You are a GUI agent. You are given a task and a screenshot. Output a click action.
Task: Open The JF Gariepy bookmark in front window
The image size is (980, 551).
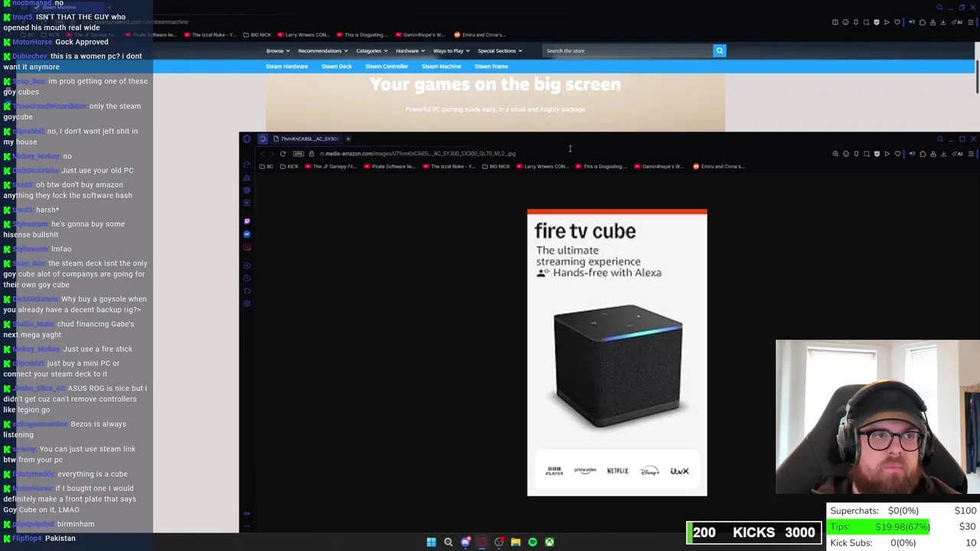click(x=331, y=166)
